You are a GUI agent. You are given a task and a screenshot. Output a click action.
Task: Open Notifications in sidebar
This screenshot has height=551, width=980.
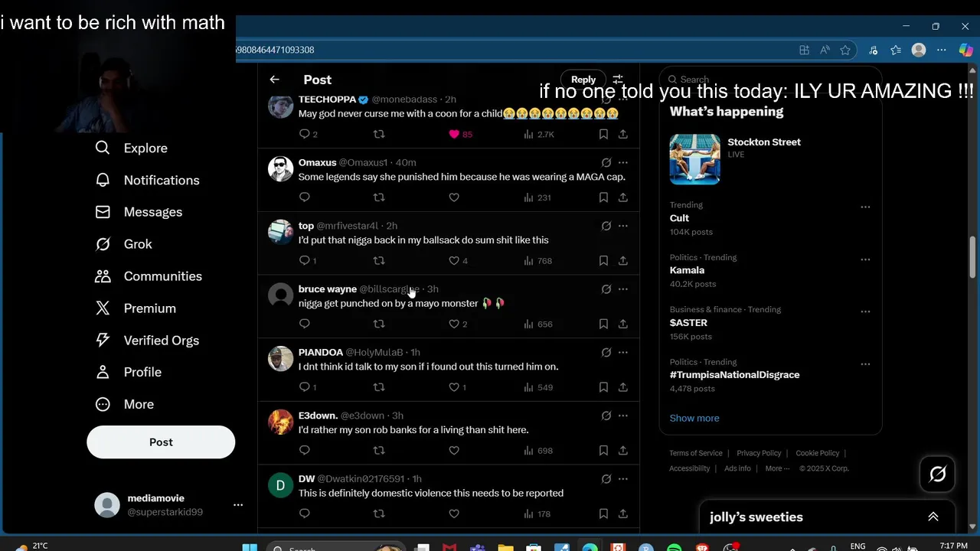pyautogui.click(x=147, y=180)
